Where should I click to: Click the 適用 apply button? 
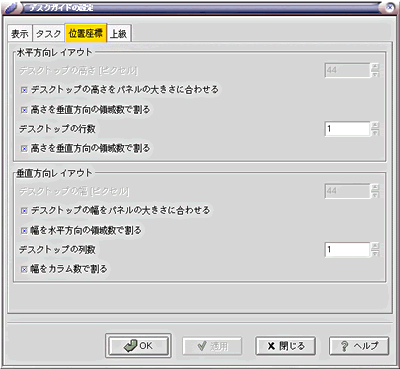tap(212, 346)
